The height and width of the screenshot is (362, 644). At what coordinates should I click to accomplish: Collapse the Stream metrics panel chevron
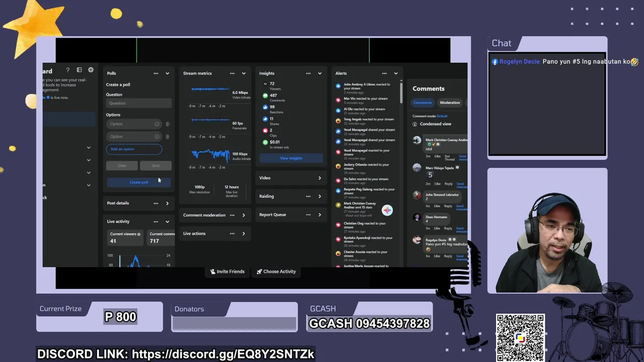pos(244,73)
